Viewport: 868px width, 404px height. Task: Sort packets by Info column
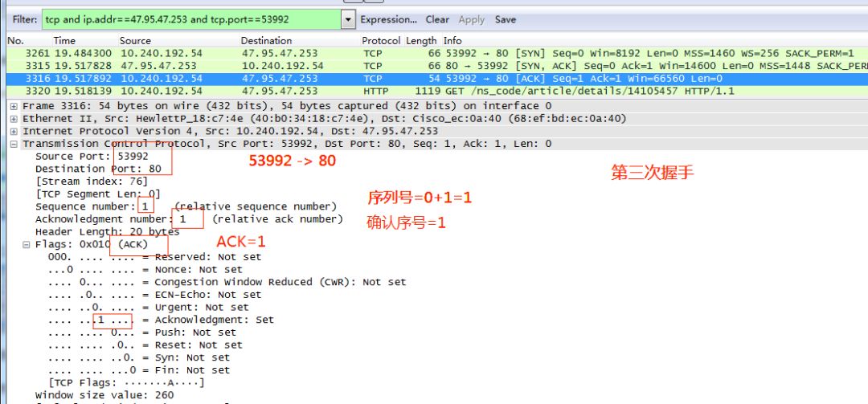pos(452,40)
